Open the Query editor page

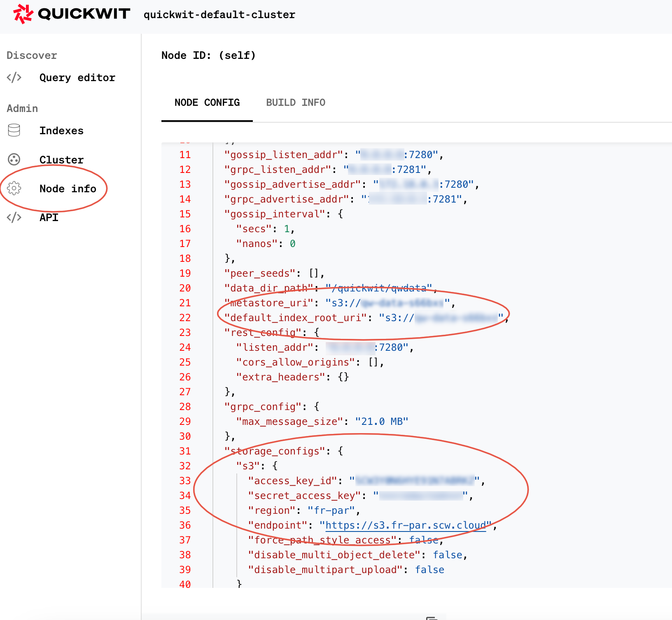[77, 77]
